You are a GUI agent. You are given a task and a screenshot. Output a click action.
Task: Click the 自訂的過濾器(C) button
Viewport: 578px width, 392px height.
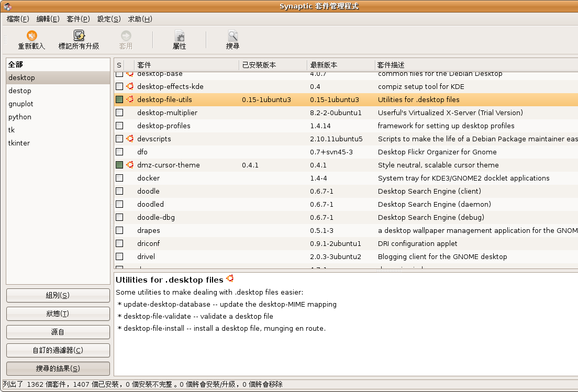(58, 350)
